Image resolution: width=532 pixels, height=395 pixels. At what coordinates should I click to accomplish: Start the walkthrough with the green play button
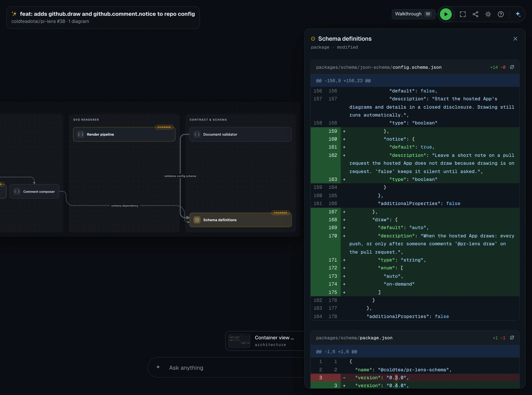446,14
